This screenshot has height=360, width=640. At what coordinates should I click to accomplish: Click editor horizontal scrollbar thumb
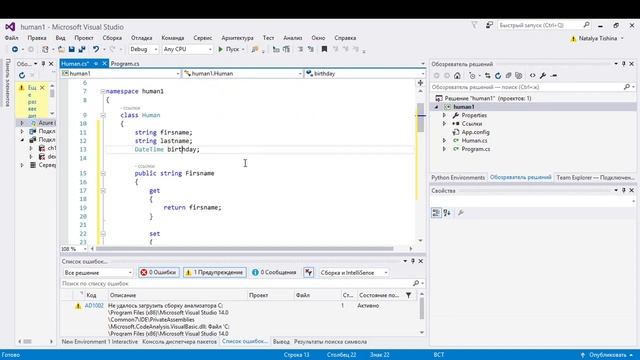[244, 249]
